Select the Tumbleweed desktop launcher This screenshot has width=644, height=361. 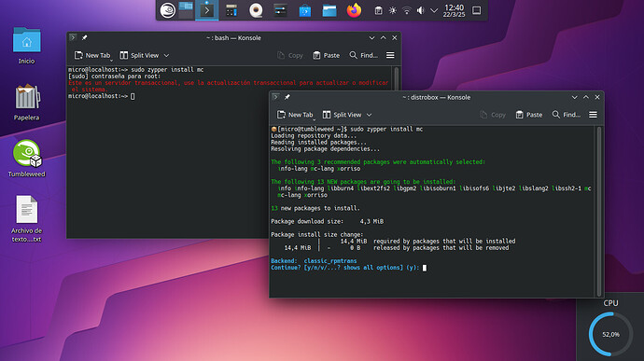(27, 159)
